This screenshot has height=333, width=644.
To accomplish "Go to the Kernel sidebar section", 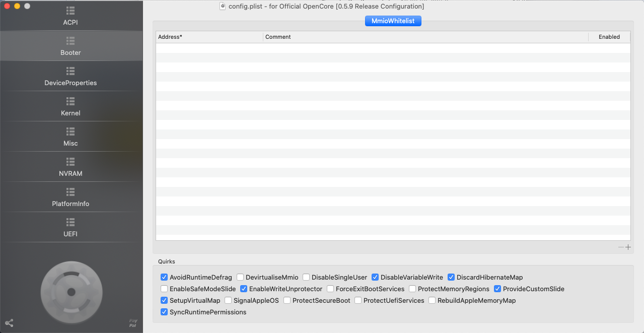I will [x=70, y=107].
